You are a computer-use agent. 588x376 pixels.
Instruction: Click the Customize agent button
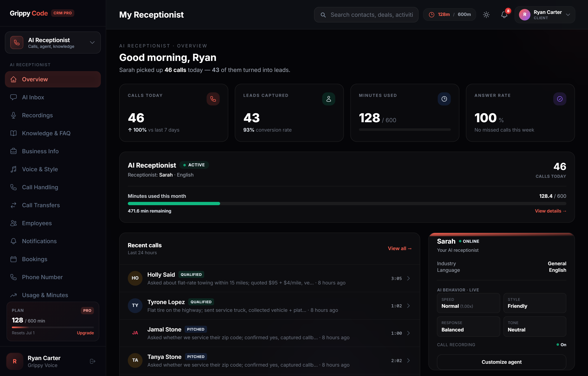[501, 362]
